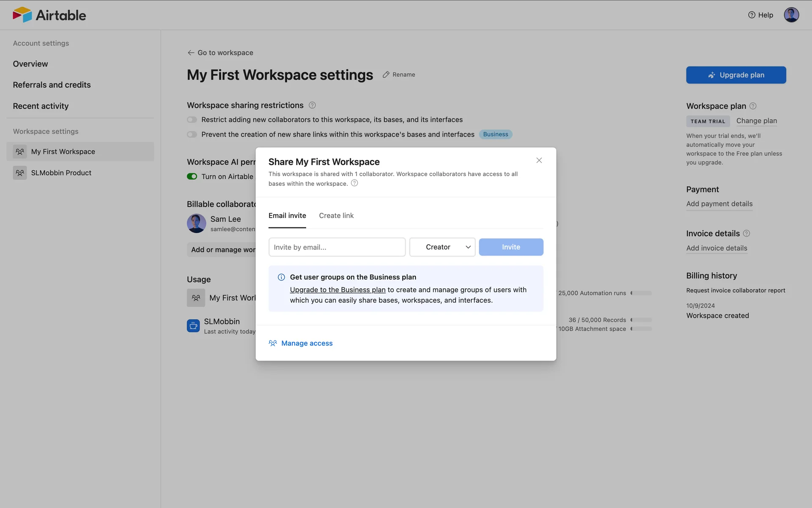Expand the Creator permission dropdown

[442, 247]
